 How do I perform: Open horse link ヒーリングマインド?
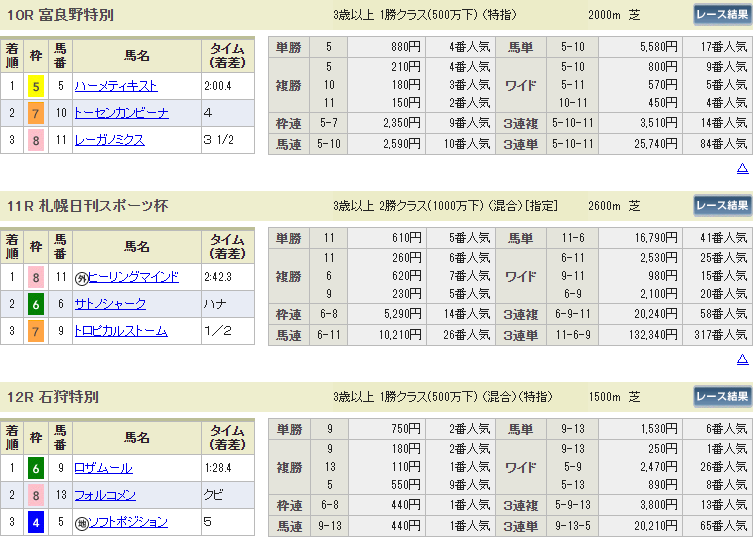134,277
